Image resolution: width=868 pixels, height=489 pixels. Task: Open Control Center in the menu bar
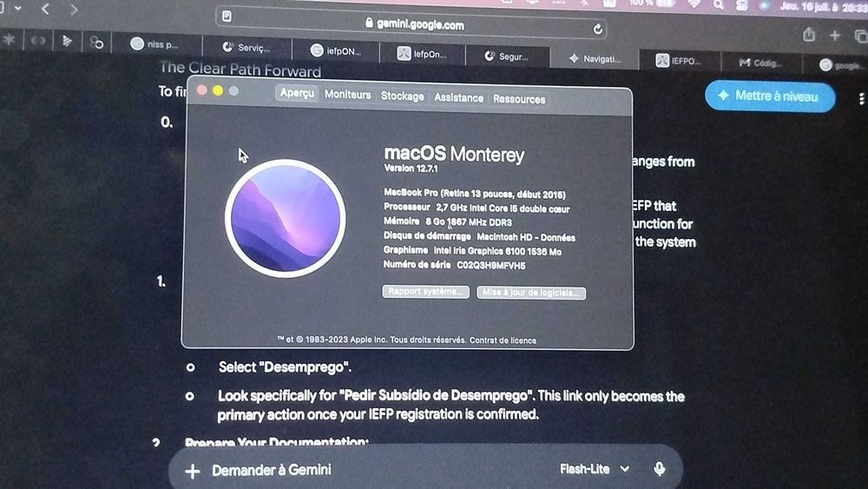[x=742, y=5]
